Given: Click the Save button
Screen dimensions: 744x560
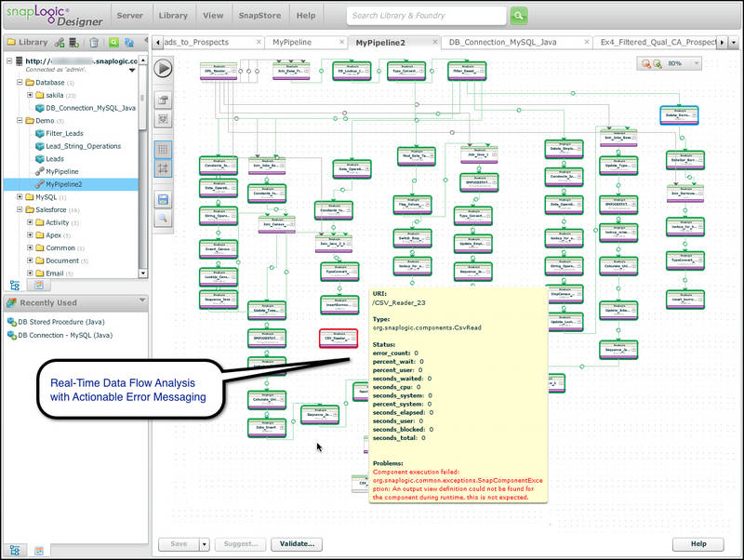Looking at the screenshot, I should 179,544.
